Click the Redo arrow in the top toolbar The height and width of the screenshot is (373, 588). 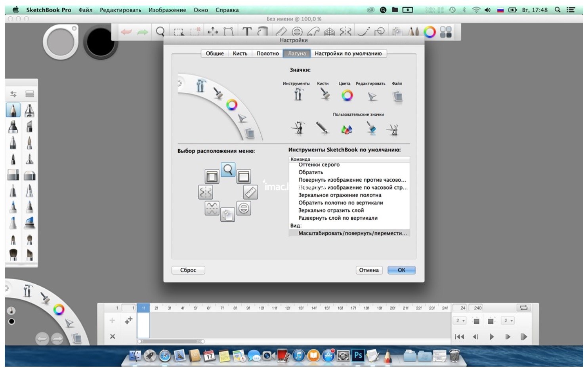143,32
